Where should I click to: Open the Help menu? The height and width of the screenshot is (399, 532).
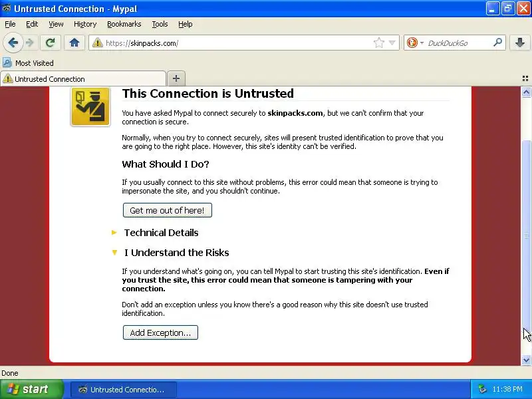(186, 24)
